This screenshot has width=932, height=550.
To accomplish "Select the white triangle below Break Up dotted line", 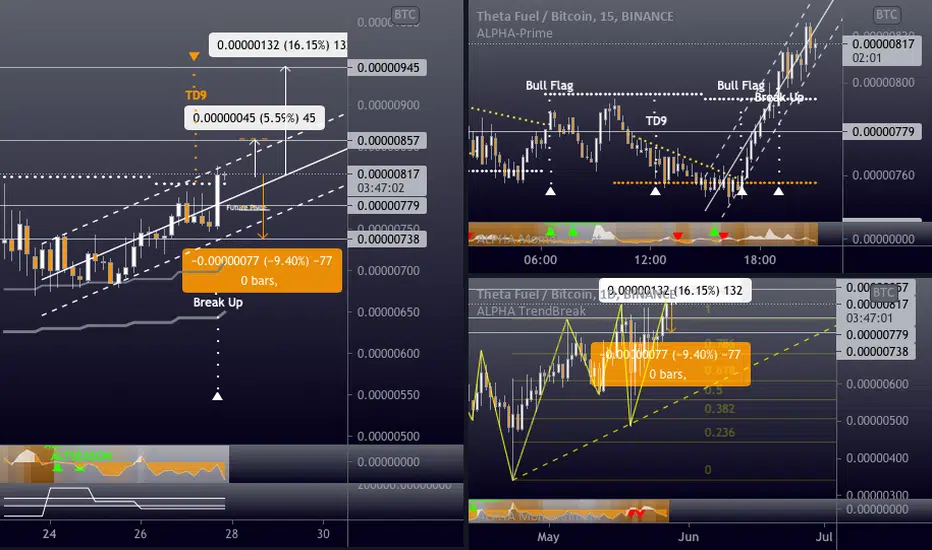I will coord(218,395).
